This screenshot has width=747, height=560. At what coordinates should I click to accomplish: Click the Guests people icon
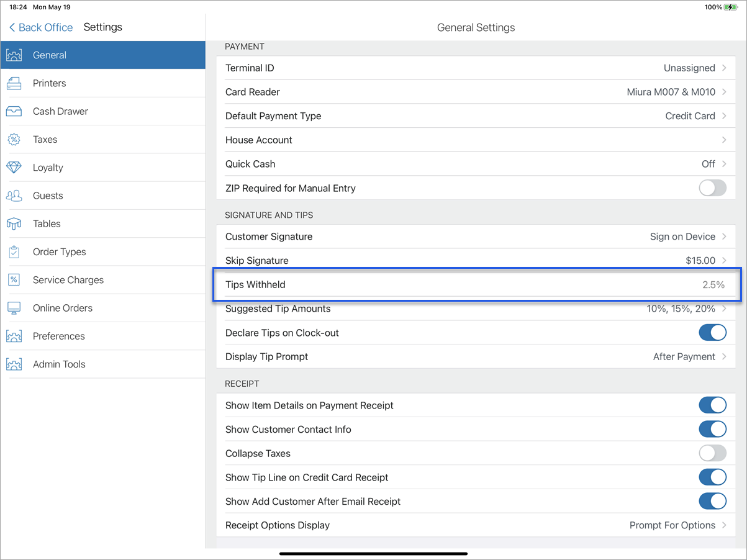[14, 196]
